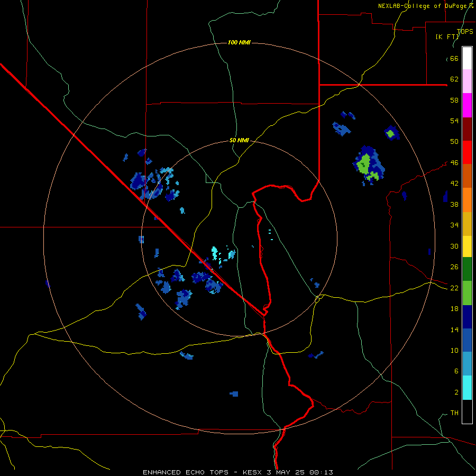Click the 'TOPS' legend title
The width and height of the screenshot is (476, 476).
(x=465, y=31)
